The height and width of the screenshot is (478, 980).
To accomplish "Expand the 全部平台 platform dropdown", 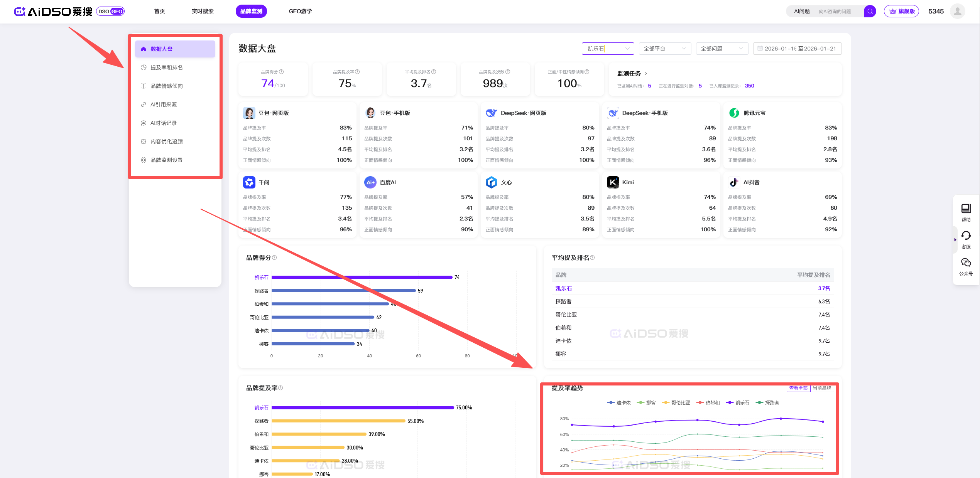I will pos(664,49).
